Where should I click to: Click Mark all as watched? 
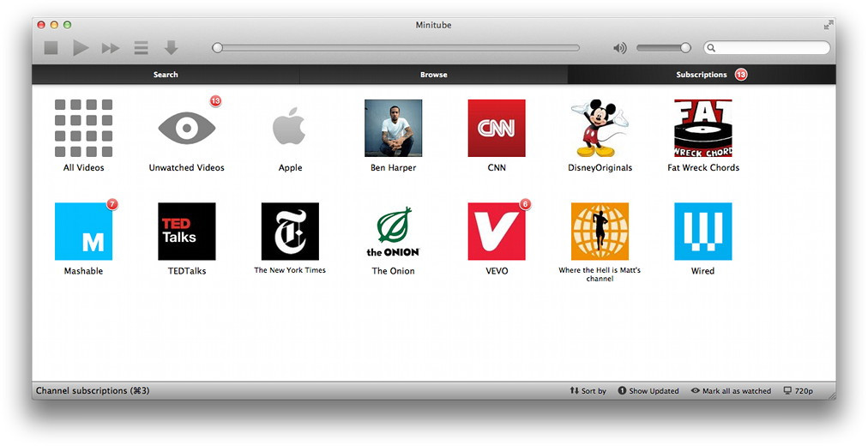731,390
